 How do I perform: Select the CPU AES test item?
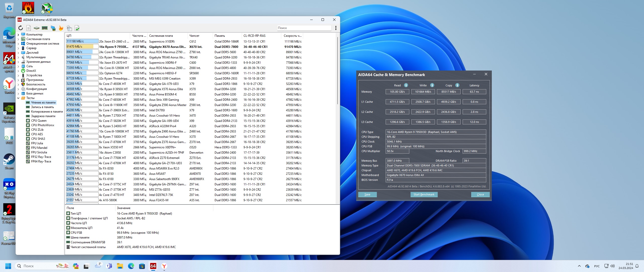[37, 134]
